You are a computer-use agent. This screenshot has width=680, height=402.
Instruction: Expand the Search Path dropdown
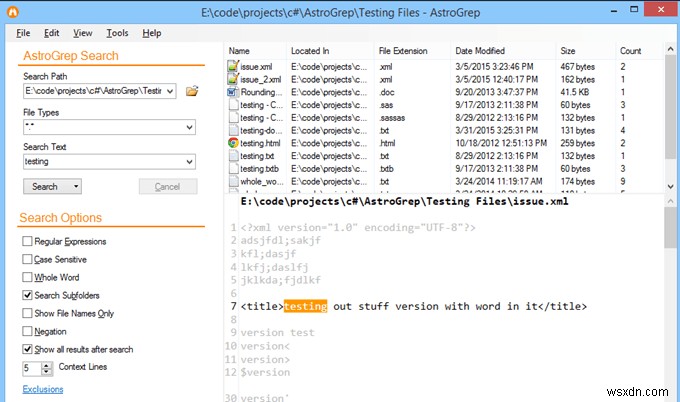[170, 91]
